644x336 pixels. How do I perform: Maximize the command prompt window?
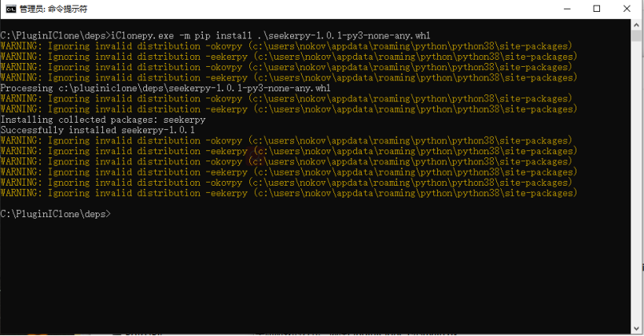click(597, 9)
